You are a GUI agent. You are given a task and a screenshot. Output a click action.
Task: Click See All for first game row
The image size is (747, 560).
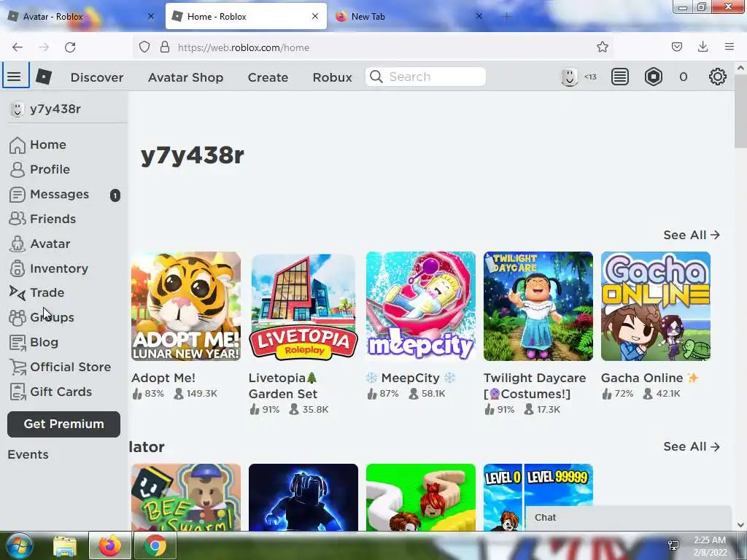(692, 235)
